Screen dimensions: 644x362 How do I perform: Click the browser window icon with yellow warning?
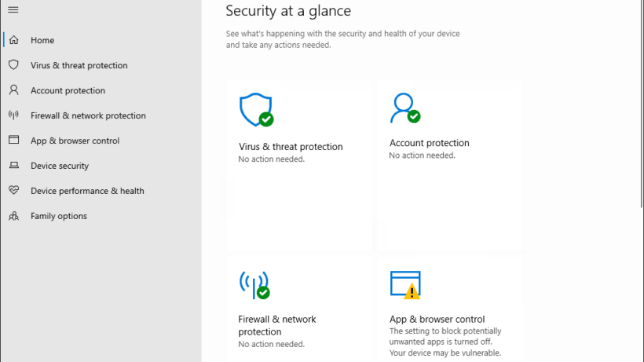point(405,285)
